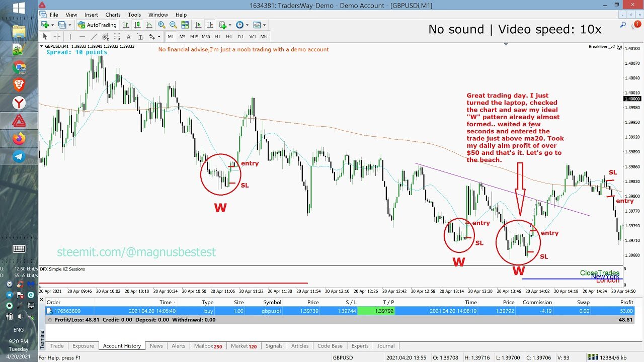Open the Market terminal tab

[x=244, y=346]
